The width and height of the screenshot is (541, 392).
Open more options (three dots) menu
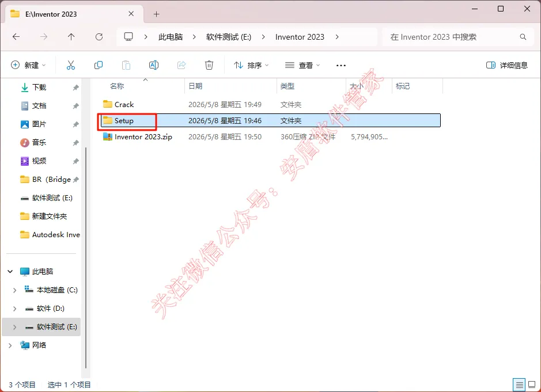[341, 65]
